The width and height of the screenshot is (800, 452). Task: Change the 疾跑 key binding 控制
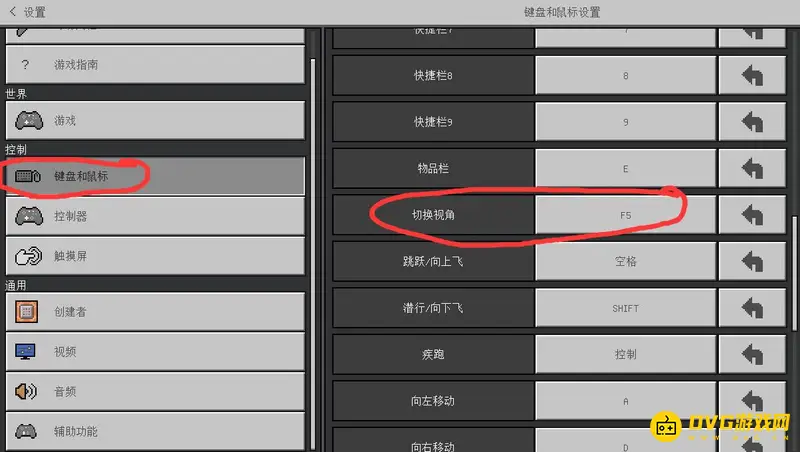click(x=626, y=354)
